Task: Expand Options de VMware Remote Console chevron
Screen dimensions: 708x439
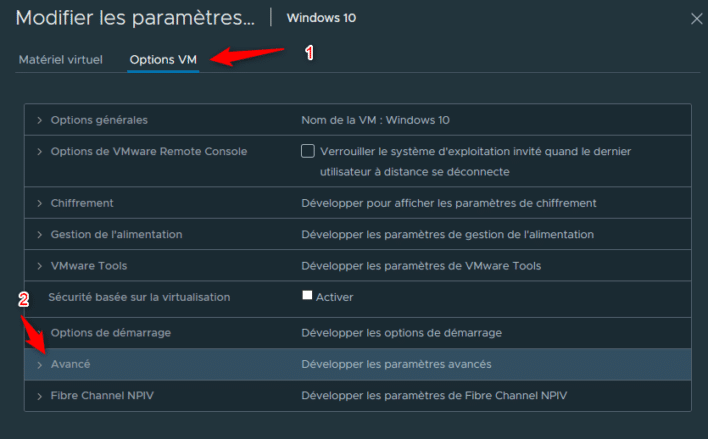Action: (40, 152)
